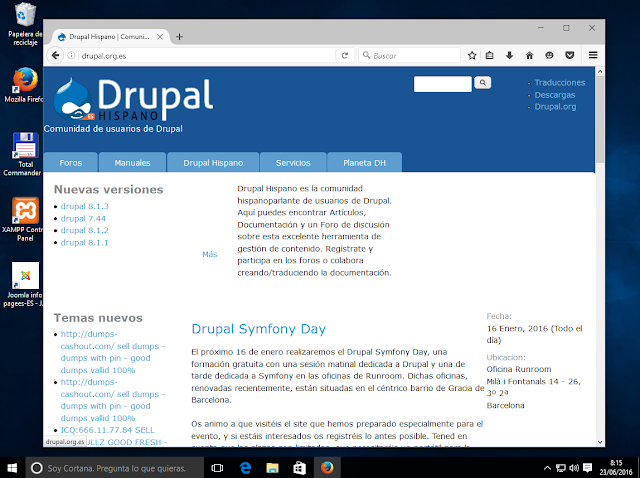
Task: Open Firefox downloads arrow
Action: (509, 55)
